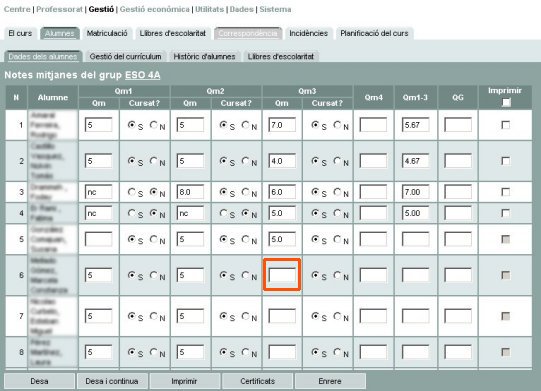Viewport: 541px width, 391px height.
Task: Click the Enrere button
Action: pos(330,381)
